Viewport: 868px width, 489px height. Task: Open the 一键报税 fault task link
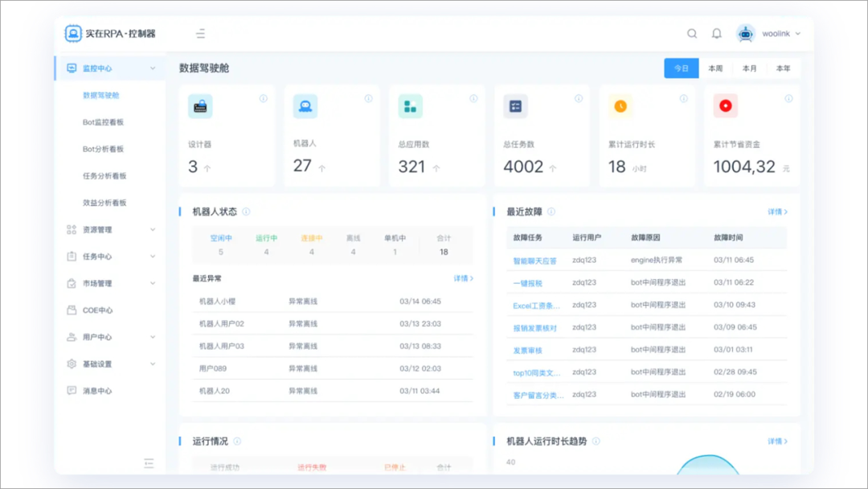point(527,283)
